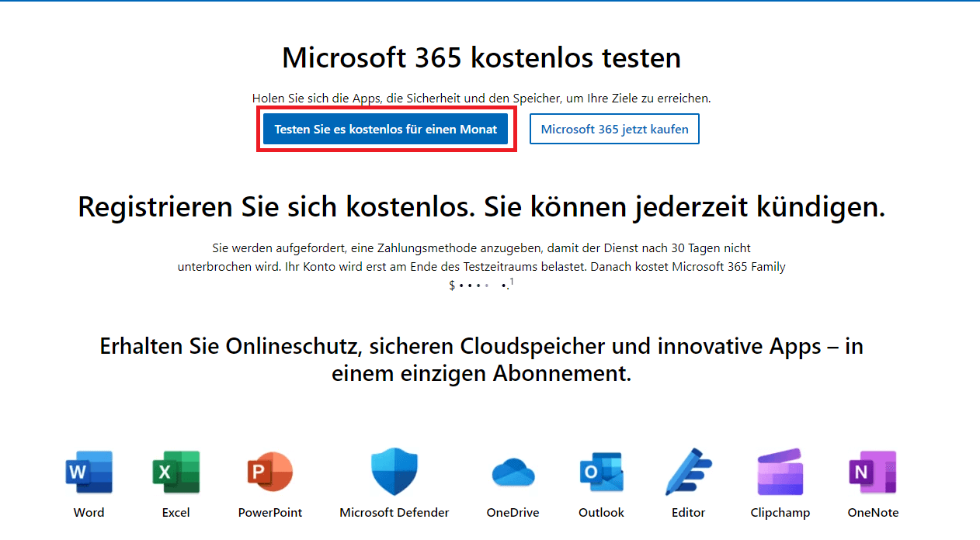Click paragraph about 'Zahlungsmethode anzugeben'

tap(481, 266)
